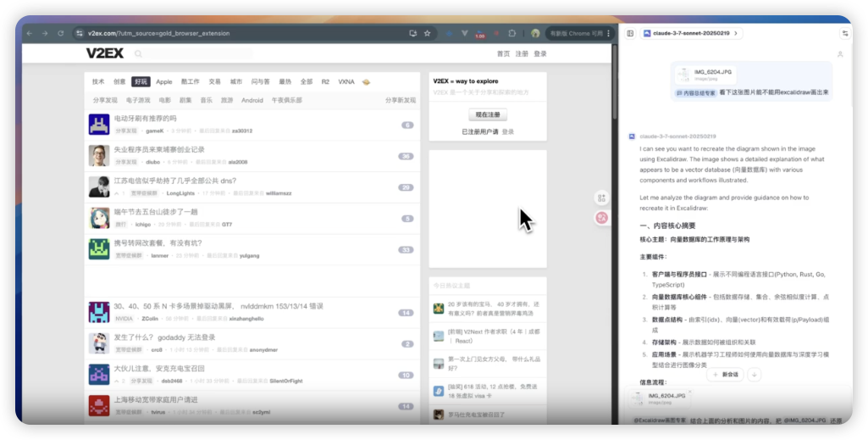Click the avatar beside 大伙儿注意，安克充电宝召回
This screenshot has width=868, height=440.
point(99,375)
